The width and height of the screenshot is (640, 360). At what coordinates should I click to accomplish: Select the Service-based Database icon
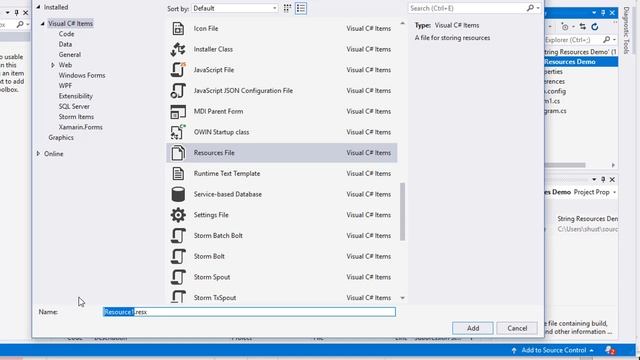point(178,194)
